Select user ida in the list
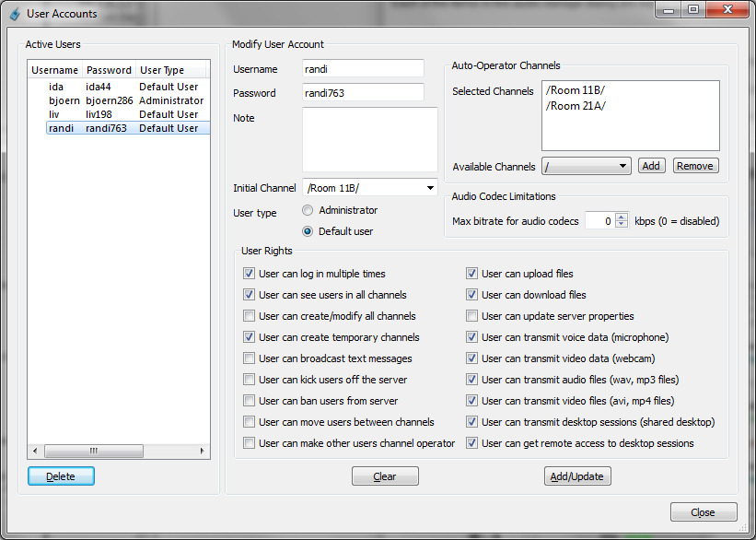The height and width of the screenshot is (540, 756). [126, 87]
